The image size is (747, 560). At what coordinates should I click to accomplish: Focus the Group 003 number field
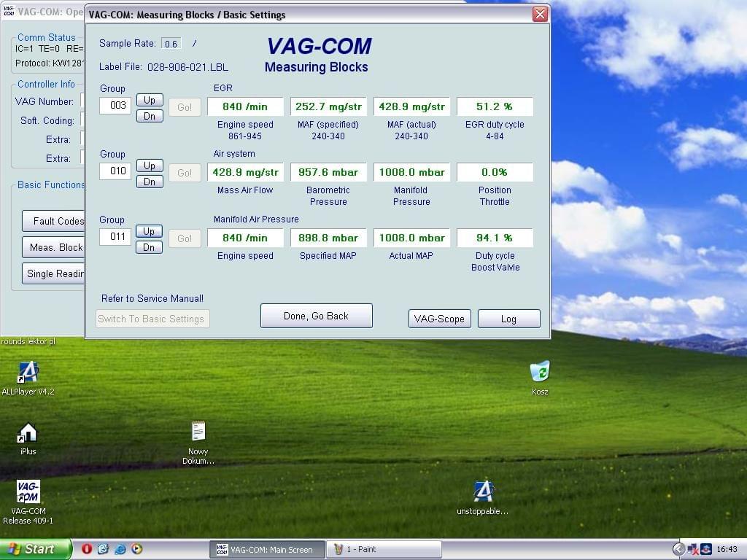pos(115,106)
